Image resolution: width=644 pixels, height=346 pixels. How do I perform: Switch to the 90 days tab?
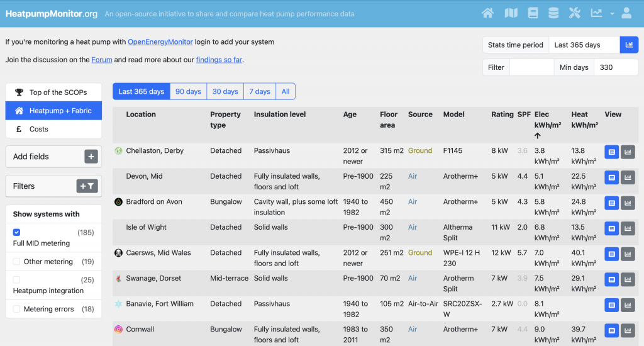point(188,92)
